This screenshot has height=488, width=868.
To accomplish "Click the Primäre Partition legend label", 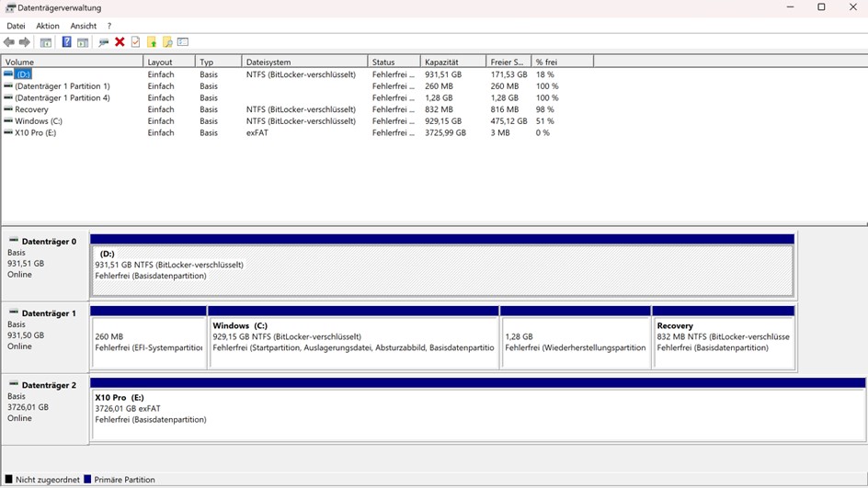I will 124,480.
